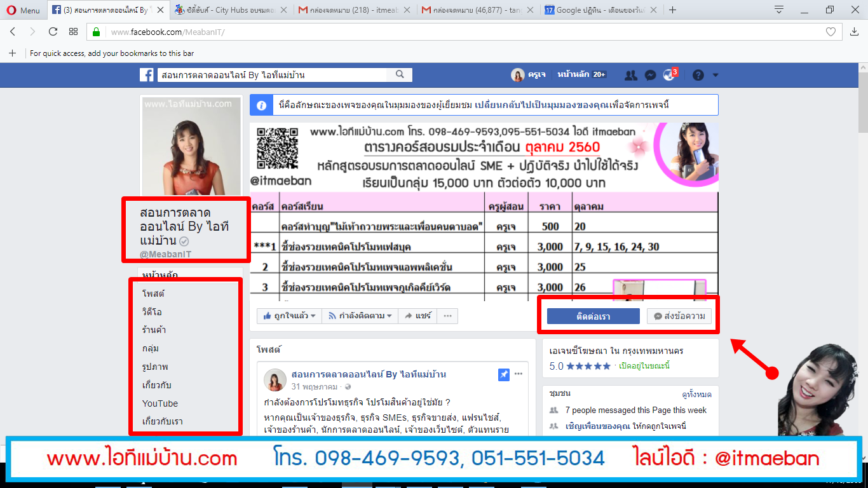Click the view-as-visitor notice text banner
The width and height of the screenshot is (868, 488).
coord(484,105)
